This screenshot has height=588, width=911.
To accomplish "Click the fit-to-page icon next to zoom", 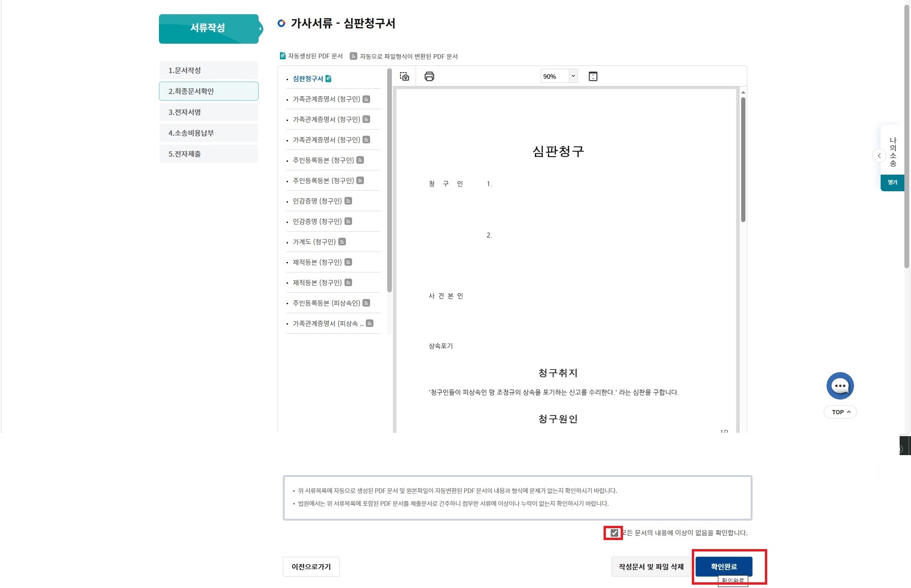I will point(593,76).
